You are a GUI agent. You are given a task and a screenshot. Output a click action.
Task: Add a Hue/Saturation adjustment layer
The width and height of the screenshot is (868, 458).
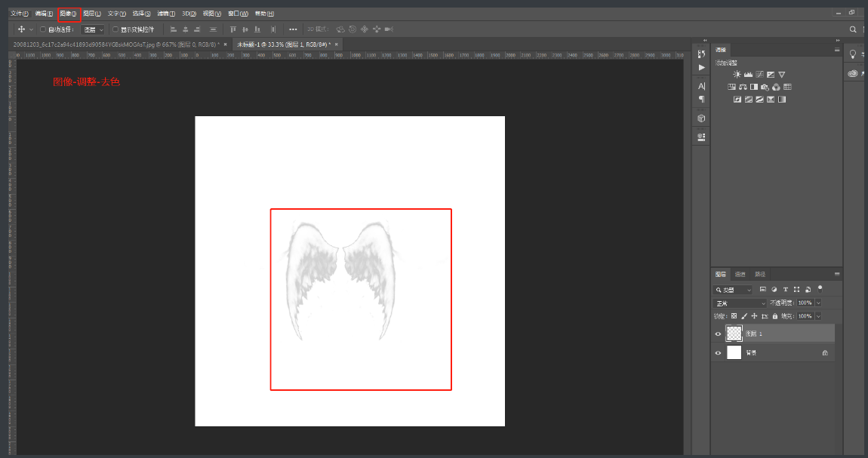point(731,87)
